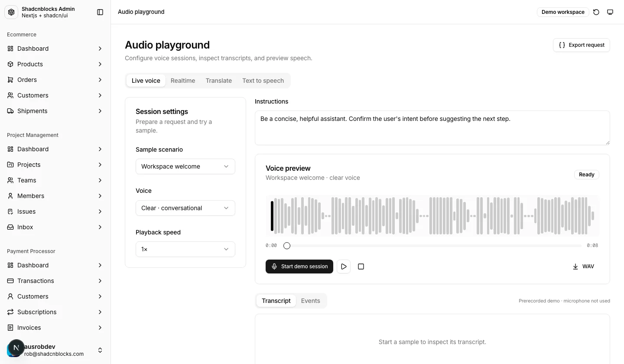The image size is (624, 364).
Task: Click the Projects briefcase icon
Action: (x=10, y=165)
